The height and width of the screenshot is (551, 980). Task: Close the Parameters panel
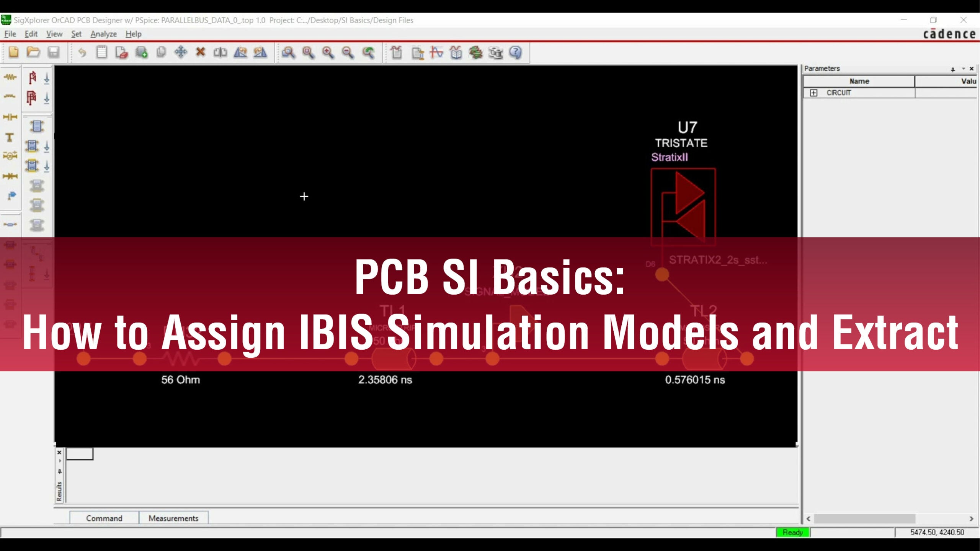972,69
